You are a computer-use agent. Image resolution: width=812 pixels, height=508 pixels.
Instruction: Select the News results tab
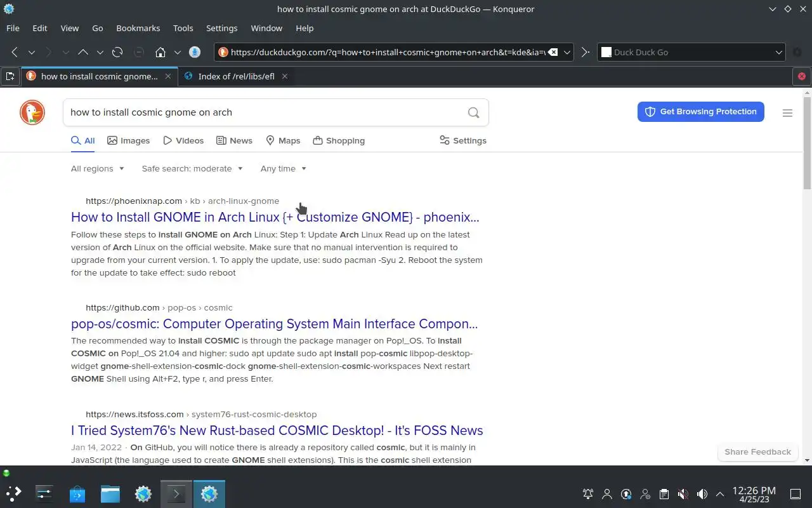[234, 140]
